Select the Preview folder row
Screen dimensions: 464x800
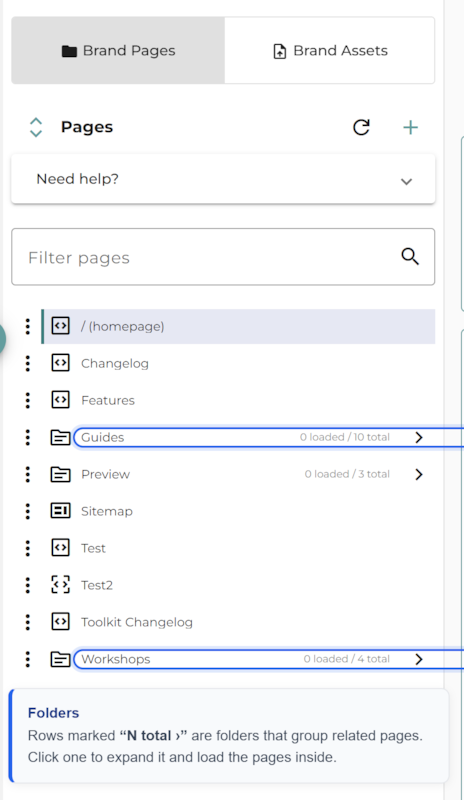238,474
